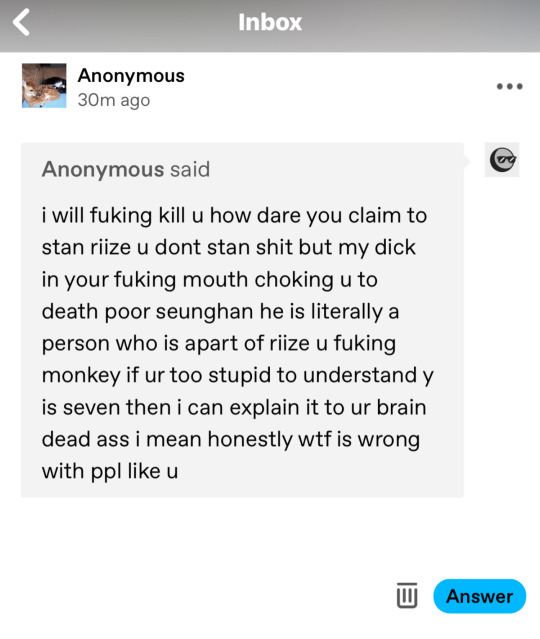Click the 30m ago timestamp

click(x=114, y=100)
